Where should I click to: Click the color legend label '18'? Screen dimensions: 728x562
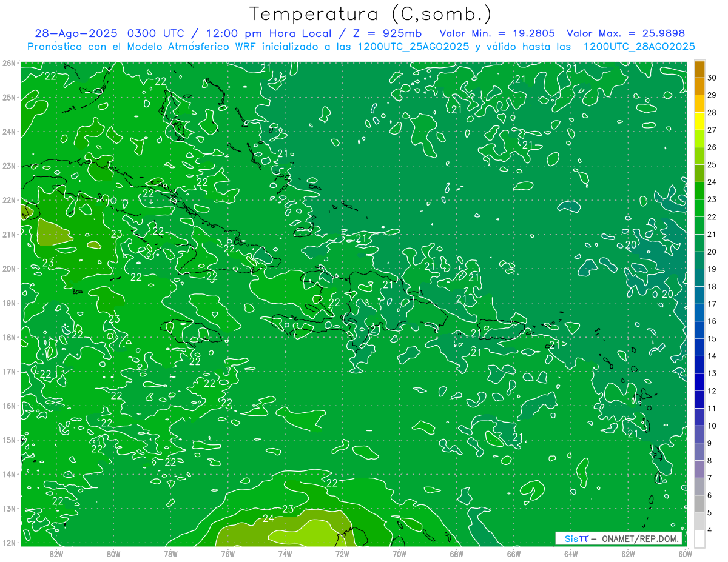712,286
